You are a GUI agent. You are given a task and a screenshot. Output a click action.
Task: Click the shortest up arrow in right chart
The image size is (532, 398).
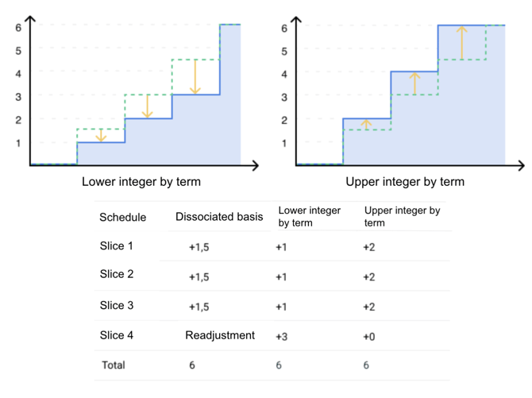click(366, 124)
